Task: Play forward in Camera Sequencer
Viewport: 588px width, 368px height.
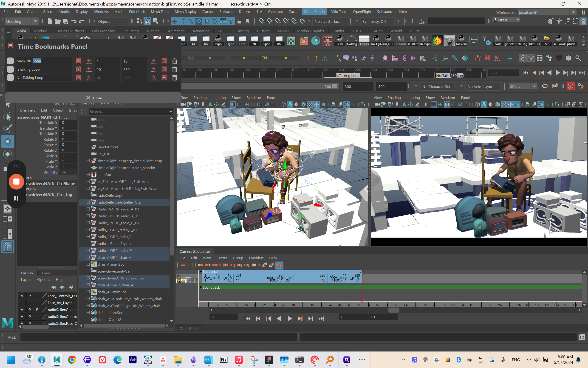Action: (x=289, y=319)
